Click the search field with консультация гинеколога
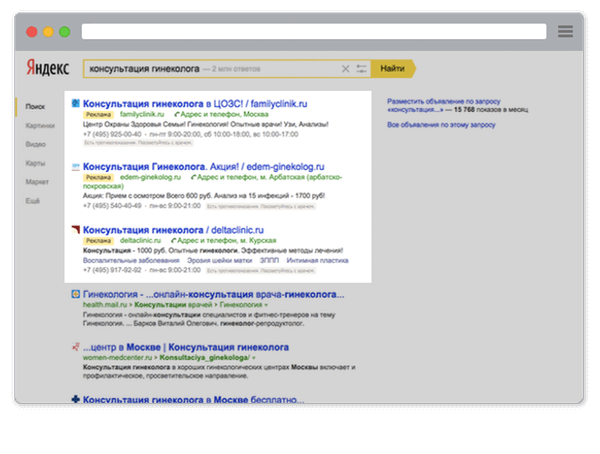 click(x=227, y=69)
